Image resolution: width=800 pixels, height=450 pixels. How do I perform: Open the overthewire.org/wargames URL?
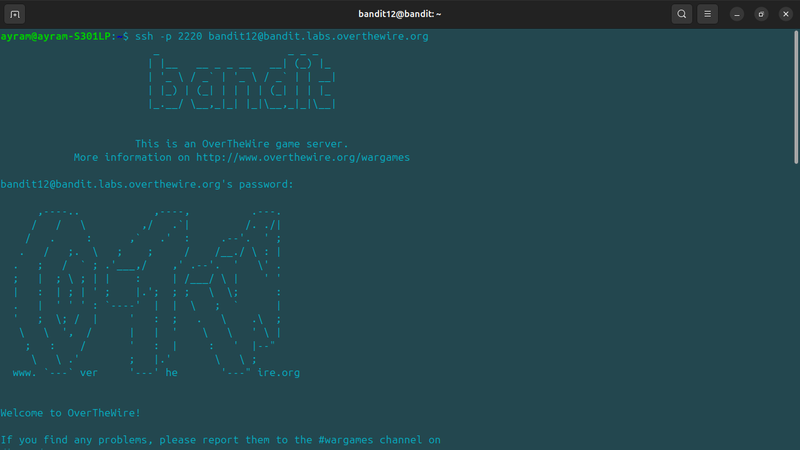pyautogui.click(x=302, y=157)
